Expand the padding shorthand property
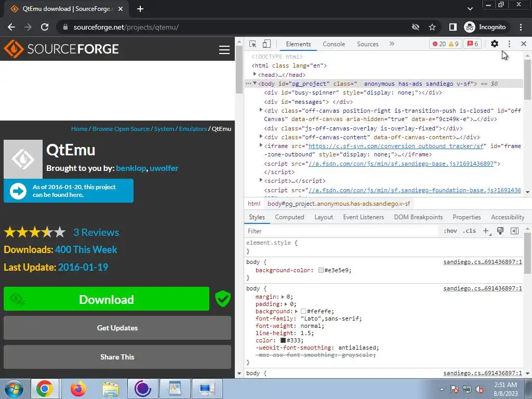Viewport: 532px width, 399px height. tap(286, 304)
